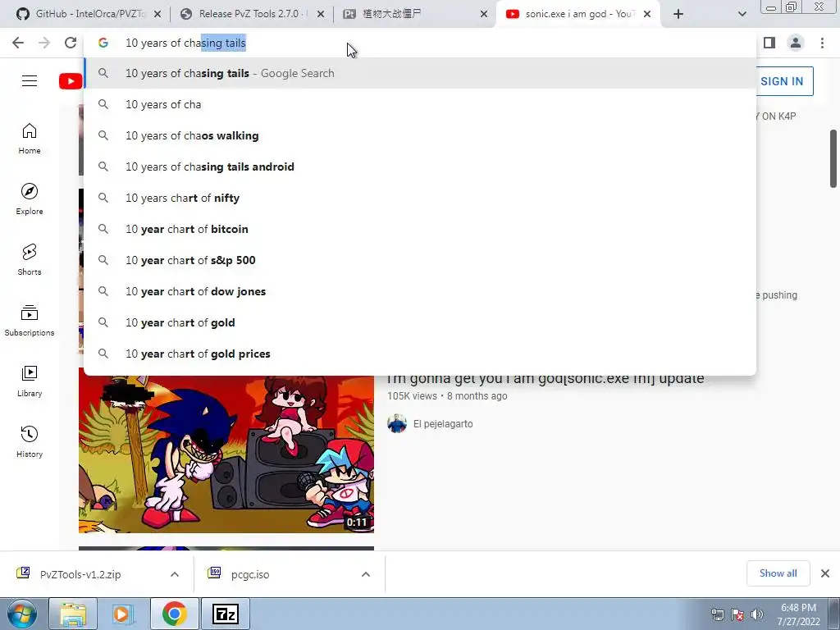The height and width of the screenshot is (630, 840).
Task: Close the sonic.exe YouTube tab
Action: [647, 15]
